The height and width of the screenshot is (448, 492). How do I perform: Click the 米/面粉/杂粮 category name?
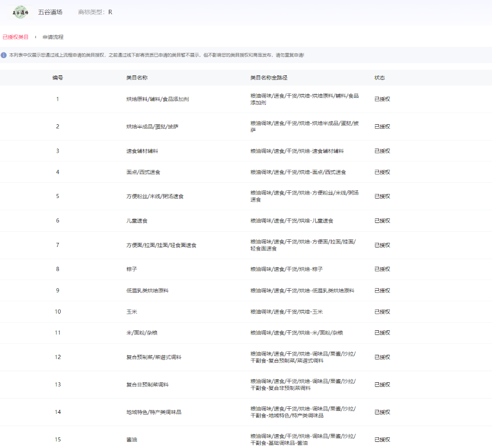[143, 333]
